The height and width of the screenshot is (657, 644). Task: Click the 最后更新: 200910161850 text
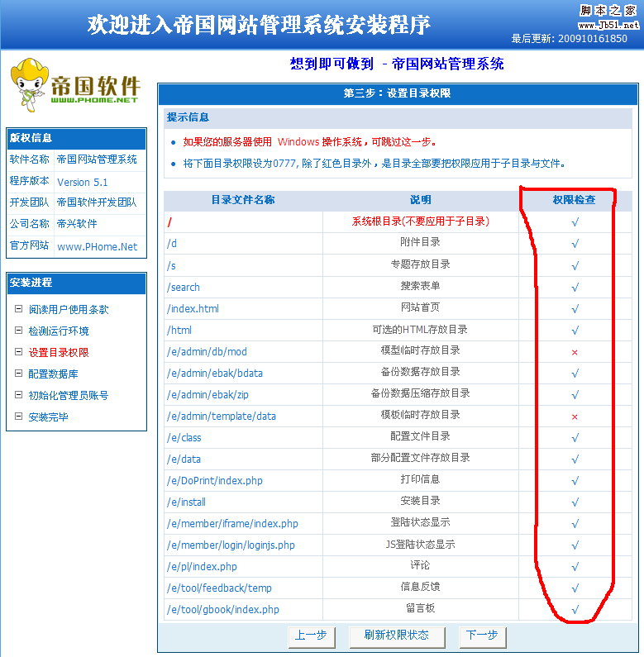tap(570, 39)
